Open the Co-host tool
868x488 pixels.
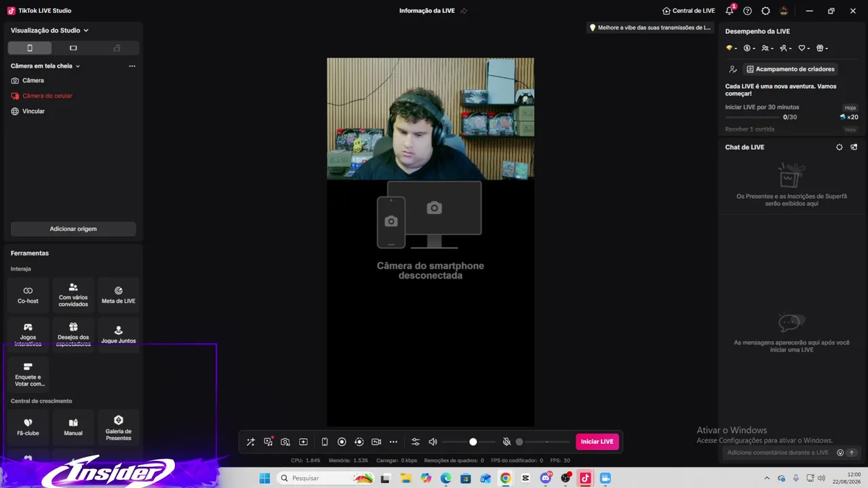28,295
